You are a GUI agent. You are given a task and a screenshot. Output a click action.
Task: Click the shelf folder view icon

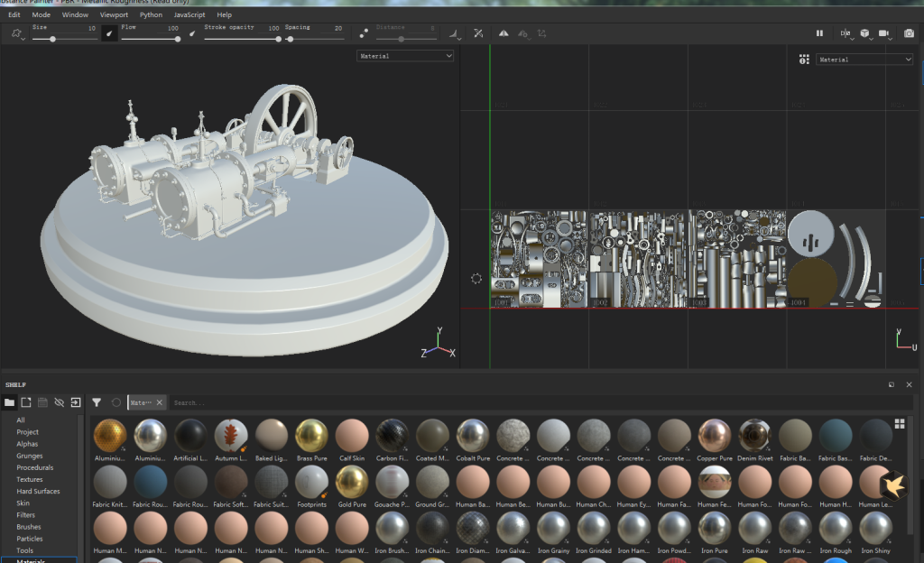pyautogui.click(x=9, y=402)
